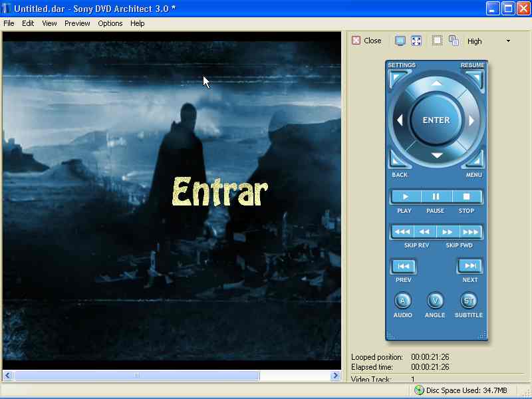Screen dimensions: 532x399
Task: Click the triple-arrow skip forward button
Action: (470, 232)
